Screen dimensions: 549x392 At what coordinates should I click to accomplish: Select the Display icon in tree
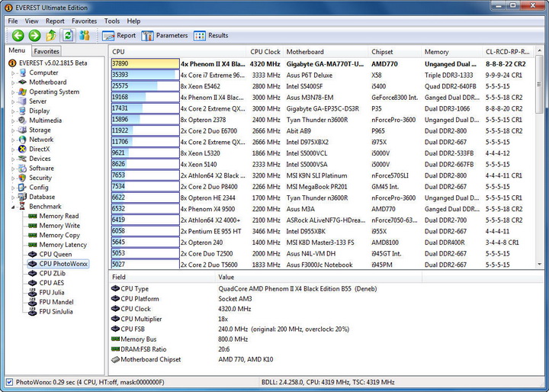click(22, 111)
